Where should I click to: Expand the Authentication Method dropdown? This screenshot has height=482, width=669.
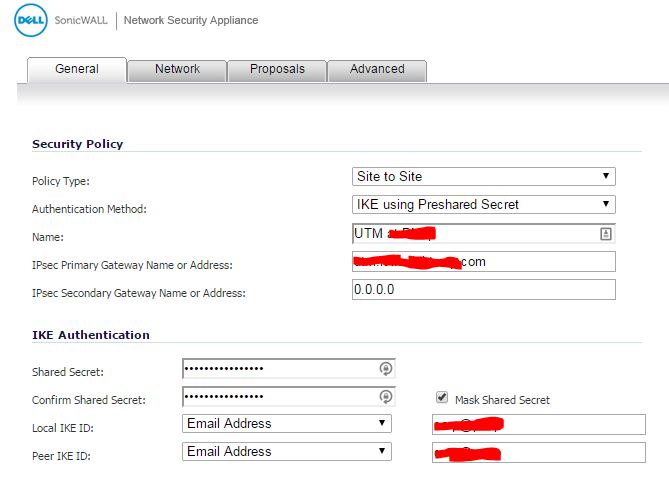484,204
